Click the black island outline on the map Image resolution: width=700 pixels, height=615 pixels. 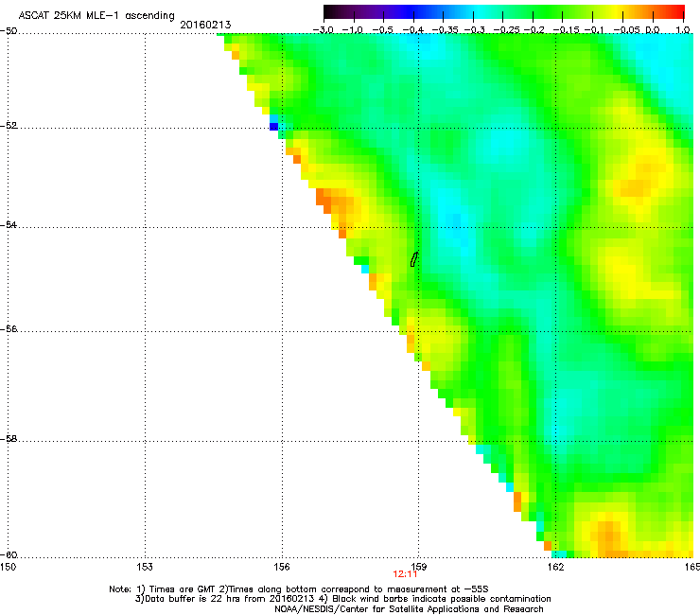tap(414, 259)
